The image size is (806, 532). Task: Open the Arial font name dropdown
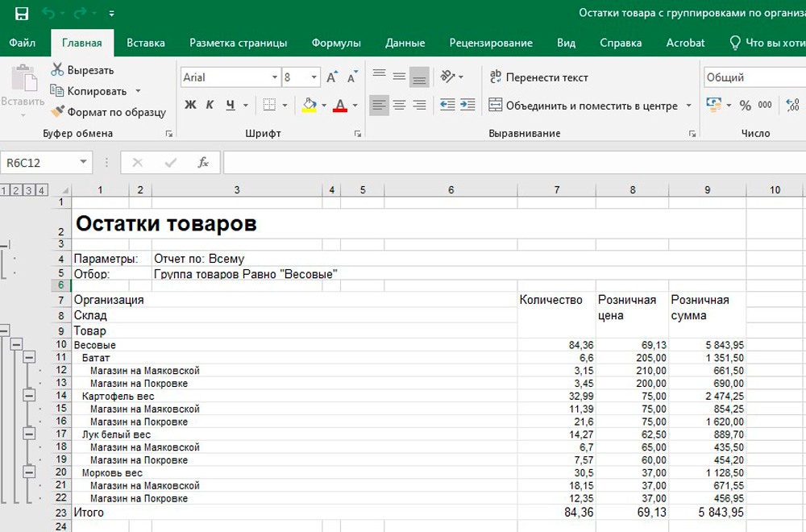[x=274, y=77]
